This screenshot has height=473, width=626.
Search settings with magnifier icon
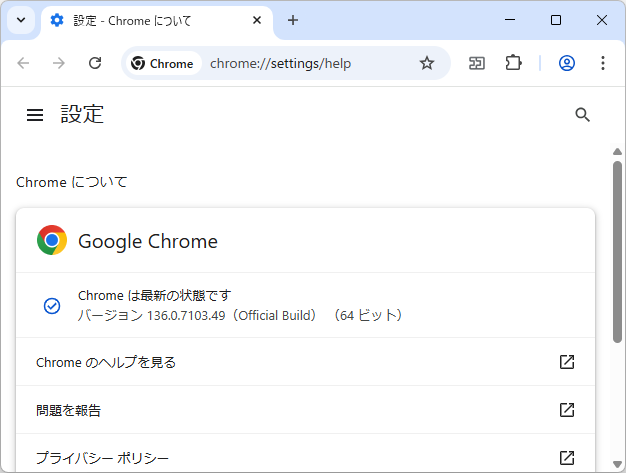point(582,115)
